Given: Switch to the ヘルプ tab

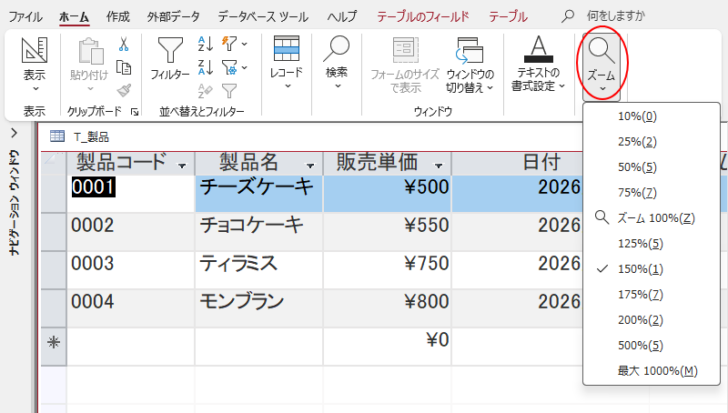Looking at the screenshot, I should click(342, 17).
